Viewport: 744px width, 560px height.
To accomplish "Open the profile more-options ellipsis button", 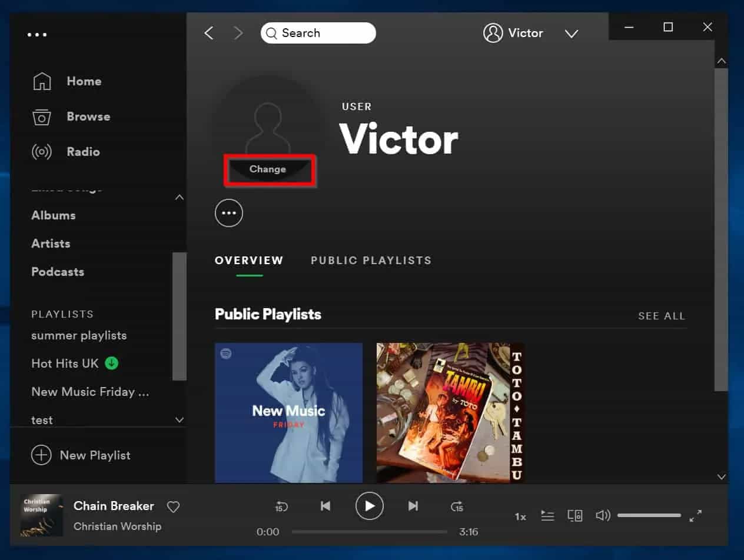I will click(229, 213).
